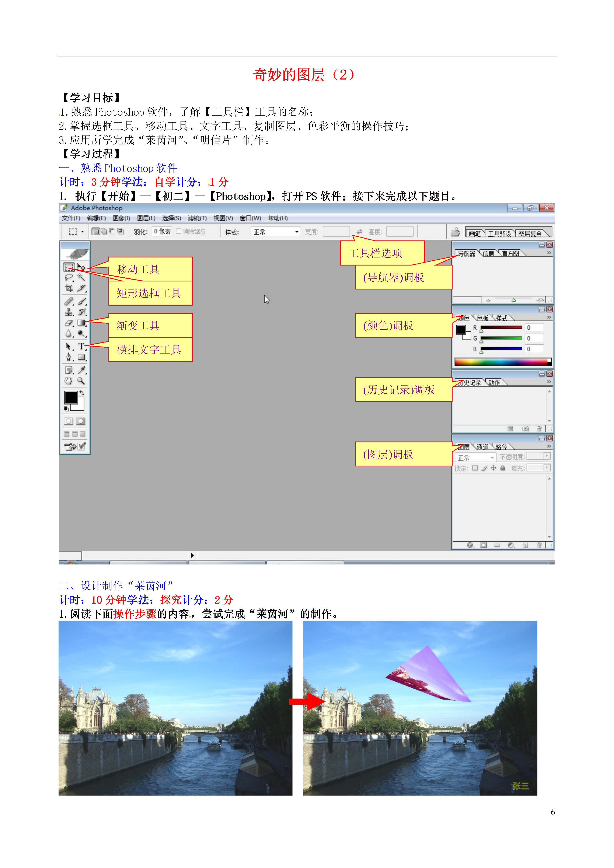The image size is (614, 868).
Task: Open tool preset picker arrow beside marquee icon
Action: tap(83, 232)
